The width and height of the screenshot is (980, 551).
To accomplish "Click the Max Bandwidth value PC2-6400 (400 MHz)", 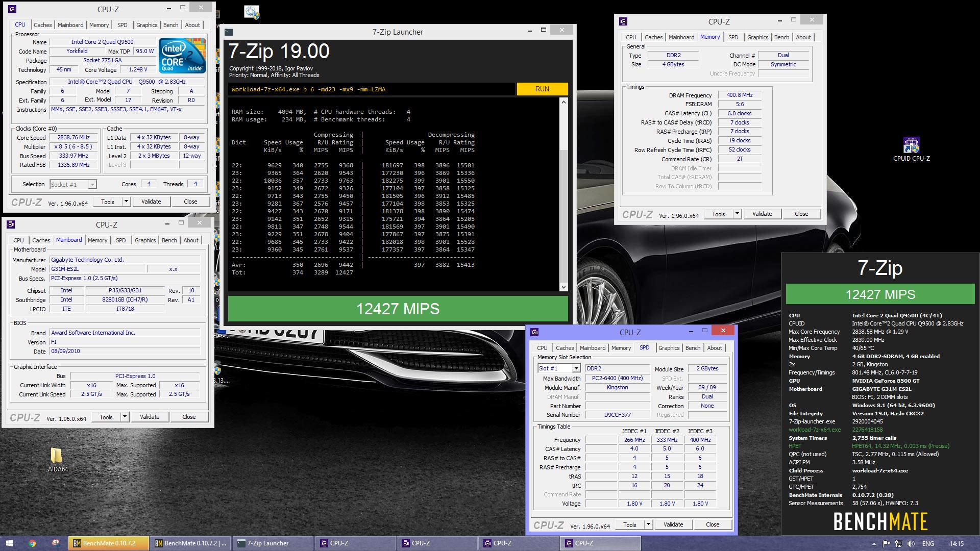I will [617, 378].
